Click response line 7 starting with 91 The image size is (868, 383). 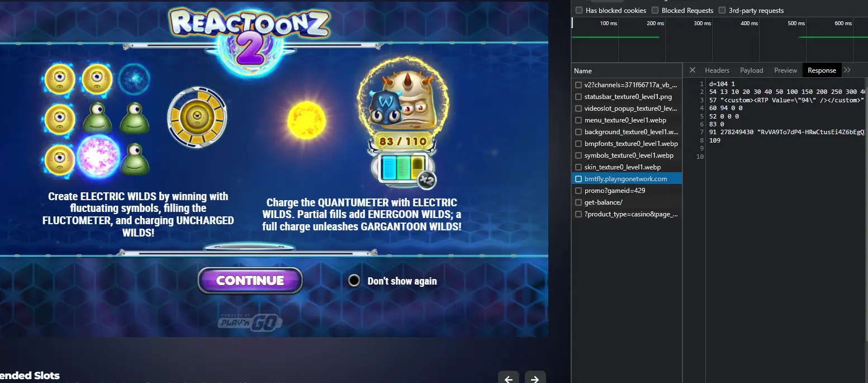coord(786,132)
